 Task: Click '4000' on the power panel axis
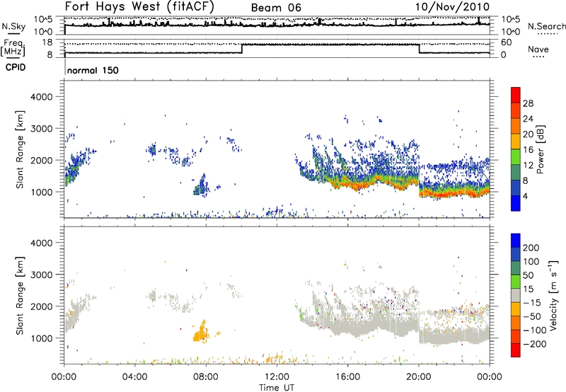pyautogui.click(x=42, y=97)
